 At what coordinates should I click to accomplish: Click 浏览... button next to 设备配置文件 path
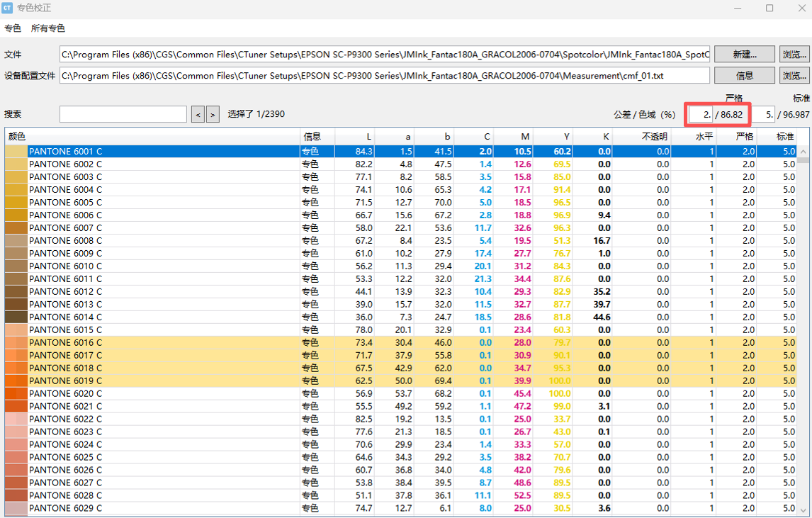pyautogui.click(x=794, y=76)
